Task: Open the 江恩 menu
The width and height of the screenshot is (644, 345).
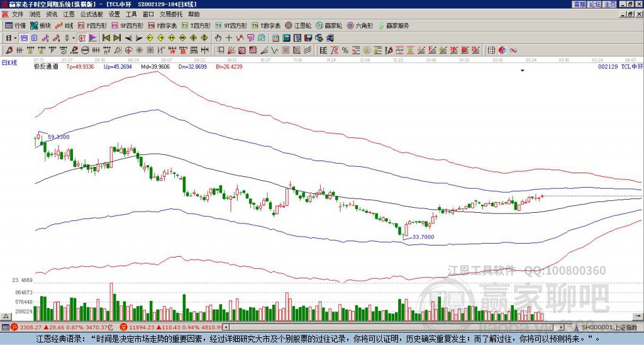Action: click(x=69, y=14)
